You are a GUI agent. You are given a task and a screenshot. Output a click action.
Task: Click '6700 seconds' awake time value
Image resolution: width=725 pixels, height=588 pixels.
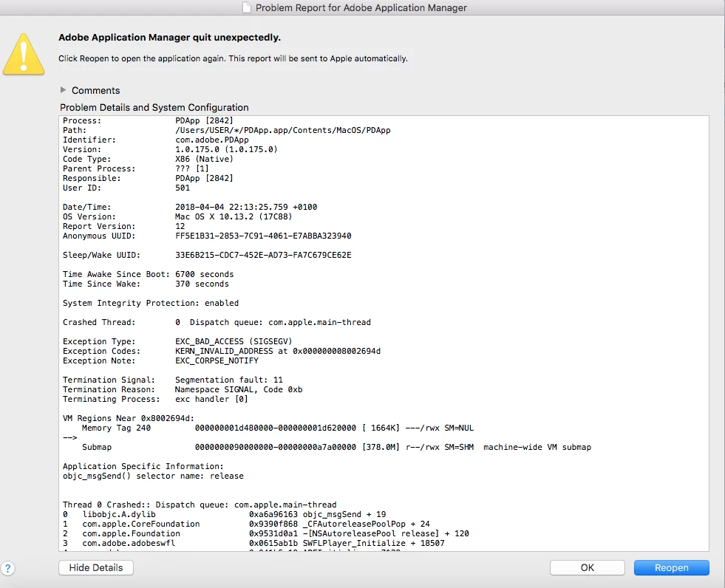coord(205,274)
